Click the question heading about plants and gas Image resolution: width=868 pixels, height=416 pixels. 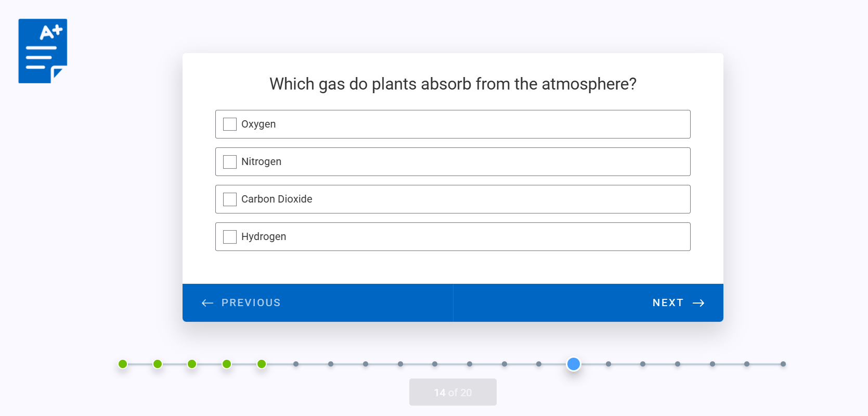point(453,84)
